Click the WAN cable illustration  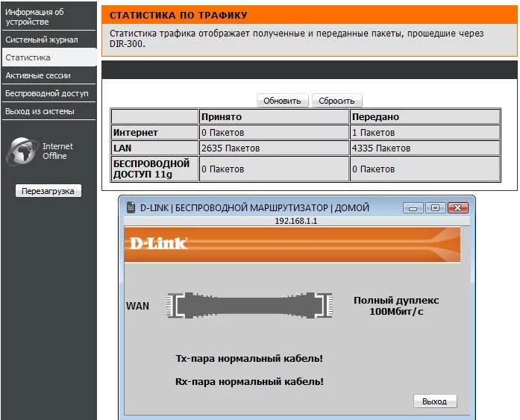pyautogui.click(x=249, y=305)
